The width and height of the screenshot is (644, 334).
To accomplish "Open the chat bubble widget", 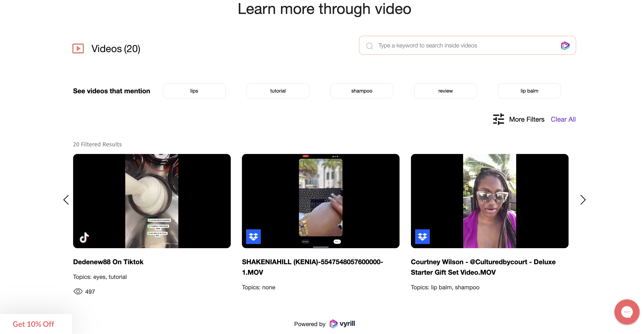I will (627, 312).
